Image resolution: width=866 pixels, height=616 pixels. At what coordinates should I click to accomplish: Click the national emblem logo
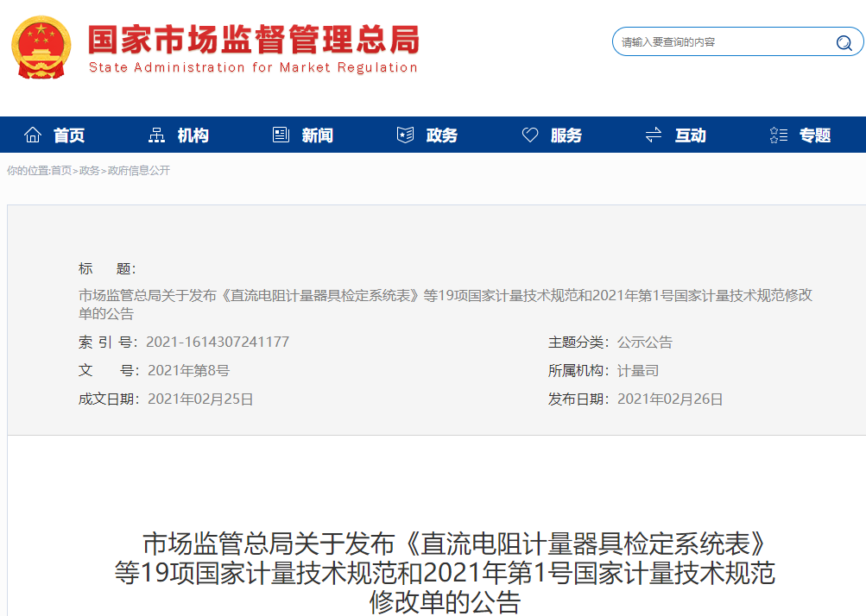pos(41,47)
